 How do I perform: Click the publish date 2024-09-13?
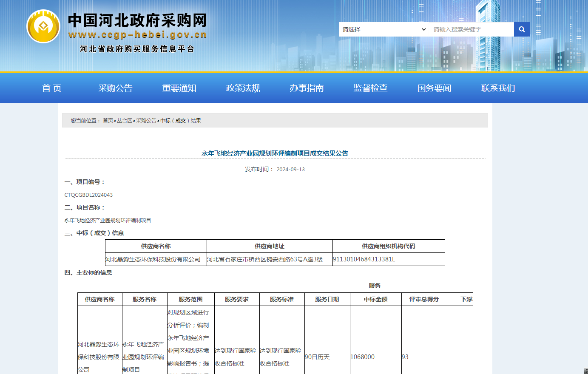290,169
